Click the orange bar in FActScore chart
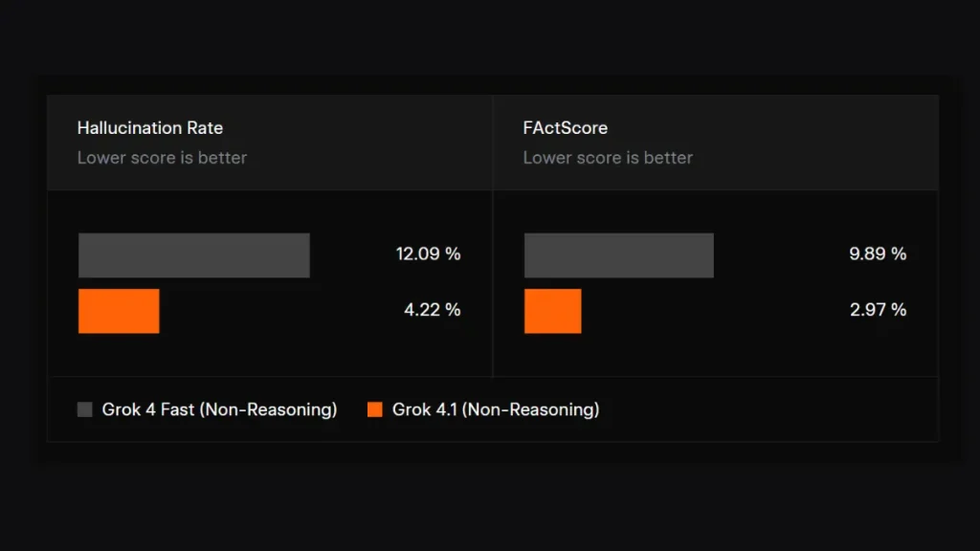The height and width of the screenshot is (551, 980). [x=552, y=311]
